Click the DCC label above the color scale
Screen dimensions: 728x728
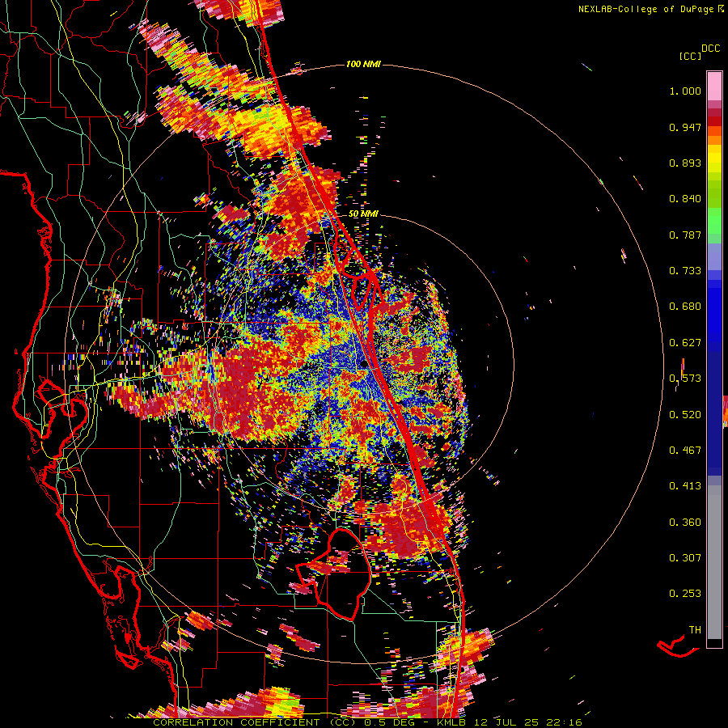[711, 49]
